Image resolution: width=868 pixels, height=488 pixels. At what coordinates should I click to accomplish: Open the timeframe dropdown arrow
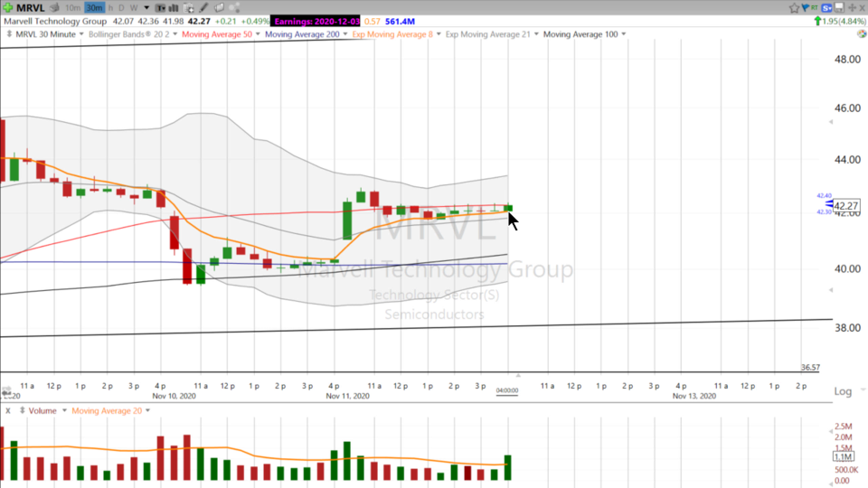pos(146,8)
